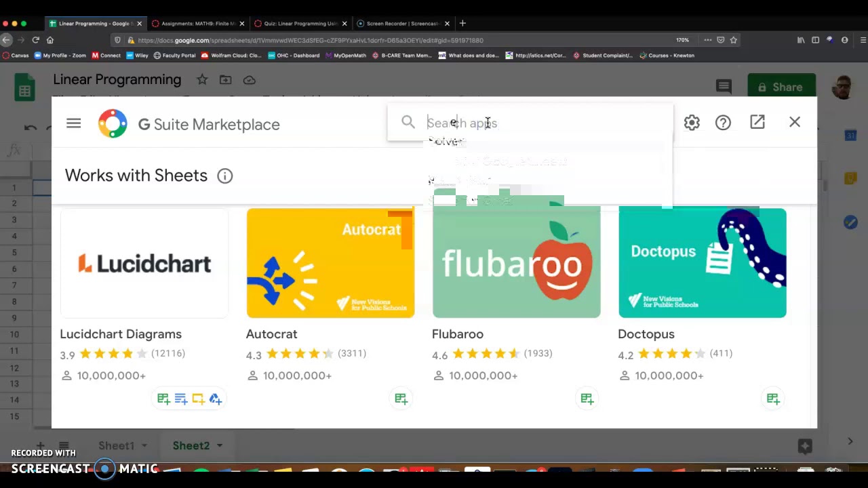Click the Lucidchart Diagrams title
This screenshot has height=488, width=868.
pyautogui.click(x=121, y=334)
